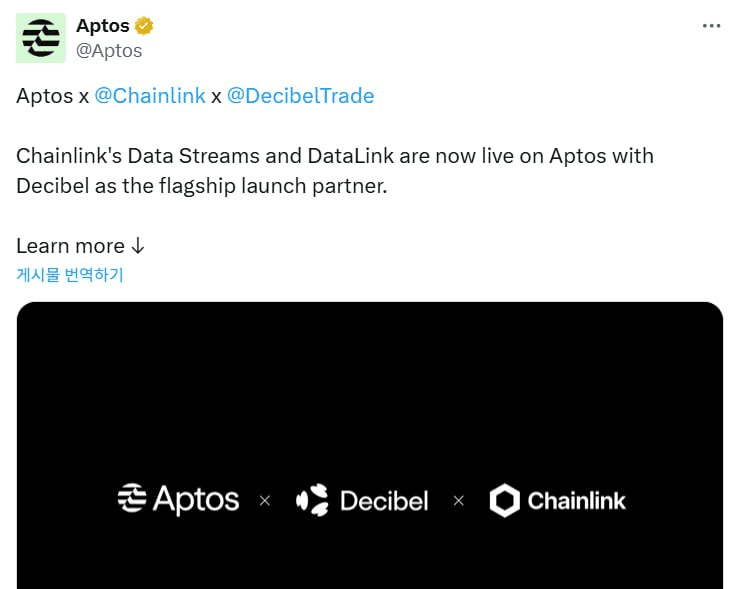Click the "Learn more" text
Image resolution: width=742 pixels, height=589 pixels.
(x=70, y=246)
